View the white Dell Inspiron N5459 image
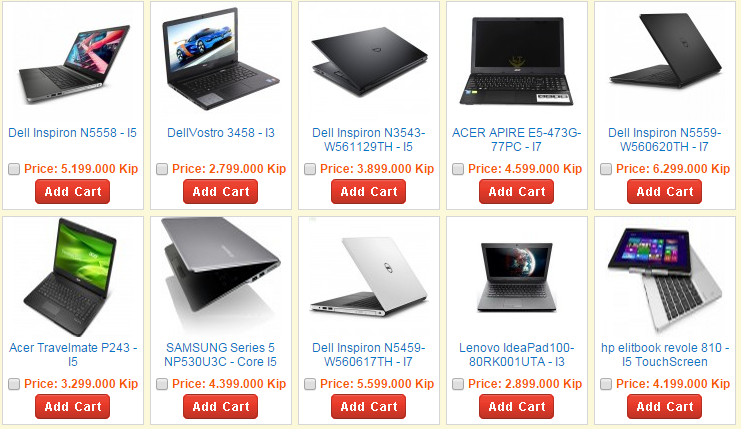The width and height of the screenshot is (741, 429). coord(369,278)
